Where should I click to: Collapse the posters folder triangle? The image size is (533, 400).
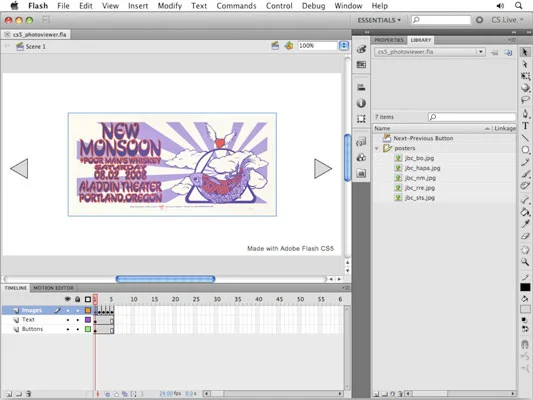click(x=377, y=148)
